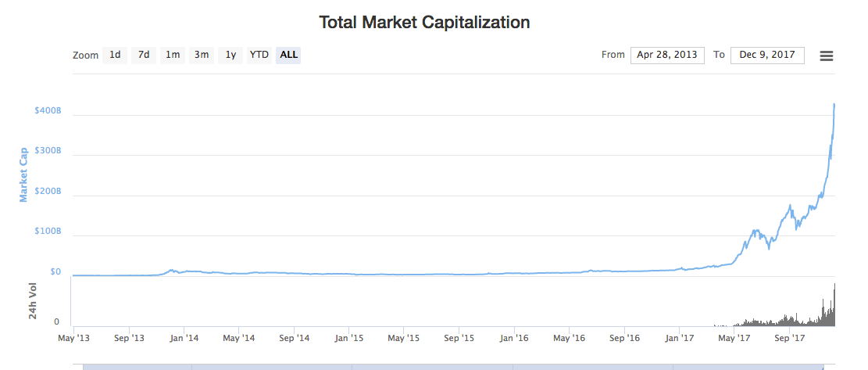Click the navigator range bar below chart
868x370 pixels.
[453, 366]
